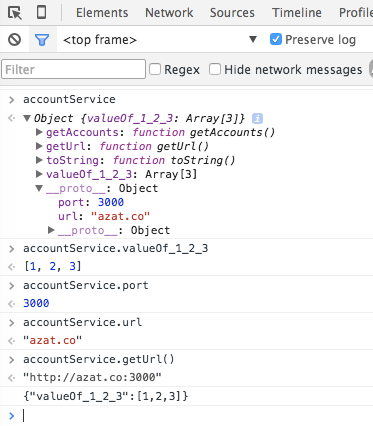Activate the inspect element cursor icon
The height and width of the screenshot is (426, 373).
pos(15,13)
